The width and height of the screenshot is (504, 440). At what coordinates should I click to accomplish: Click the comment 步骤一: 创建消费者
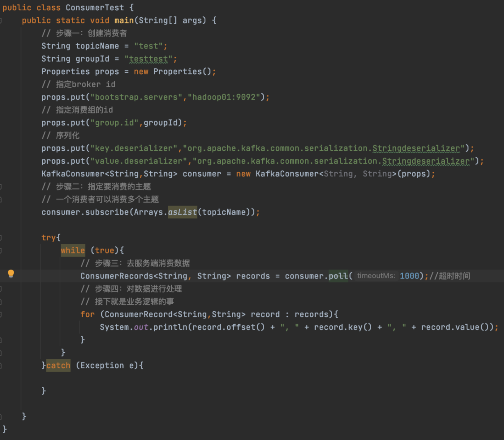(x=84, y=33)
